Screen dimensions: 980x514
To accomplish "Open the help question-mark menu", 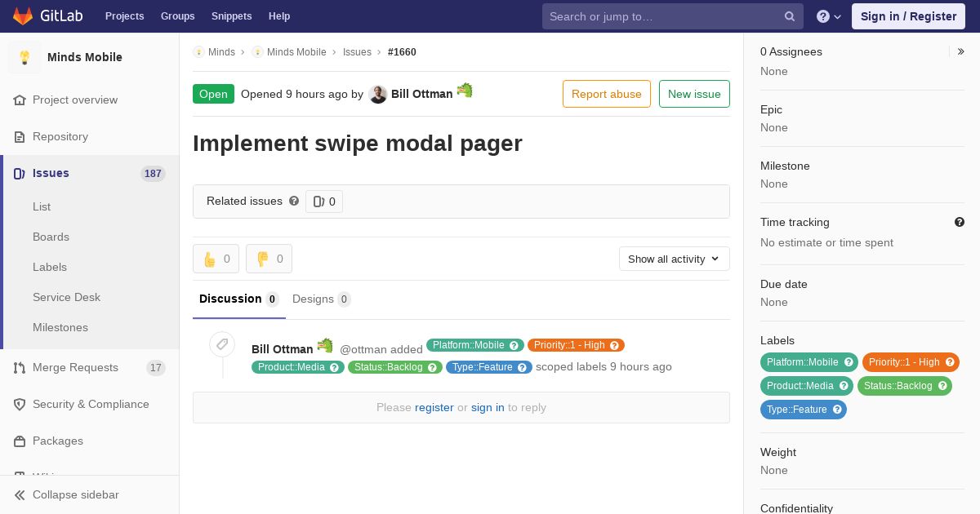I will tap(829, 16).
